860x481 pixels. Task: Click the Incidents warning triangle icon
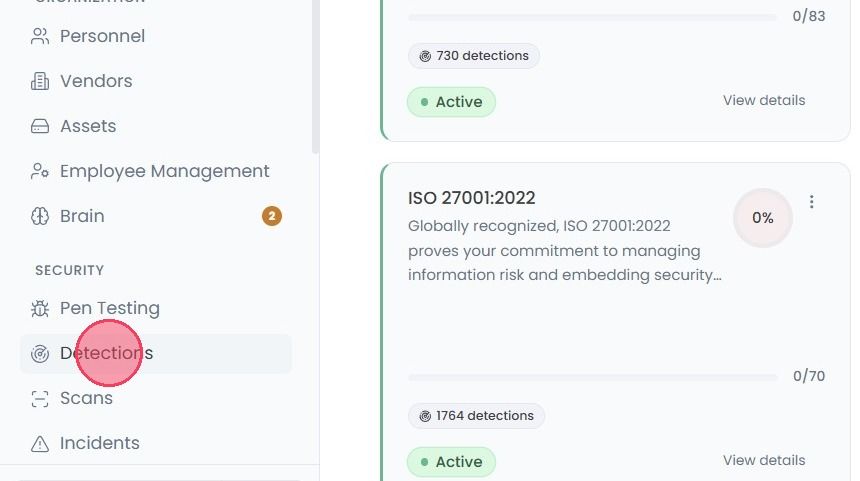(x=39, y=444)
